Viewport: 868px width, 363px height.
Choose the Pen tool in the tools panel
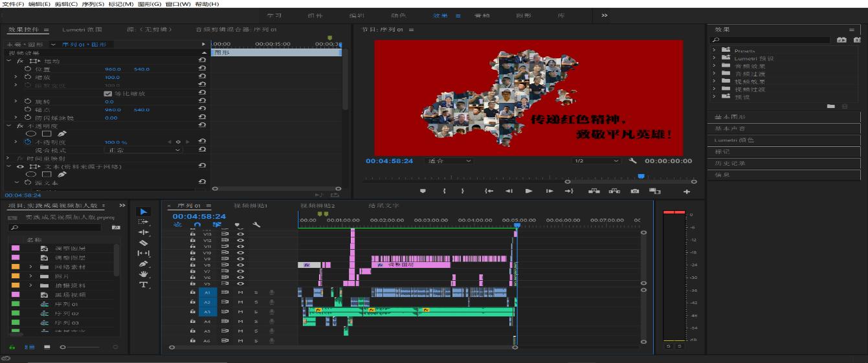tap(144, 264)
